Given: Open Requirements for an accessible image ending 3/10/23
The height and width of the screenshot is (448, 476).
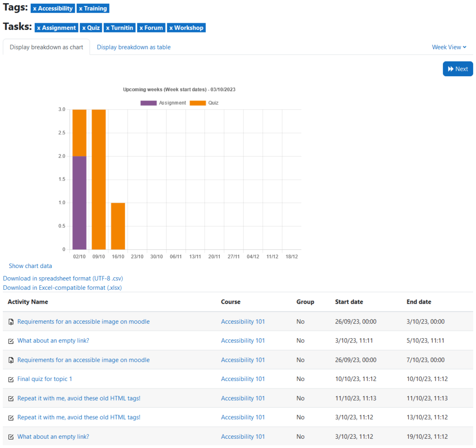Looking at the screenshot, I should [x=84, y=321].
